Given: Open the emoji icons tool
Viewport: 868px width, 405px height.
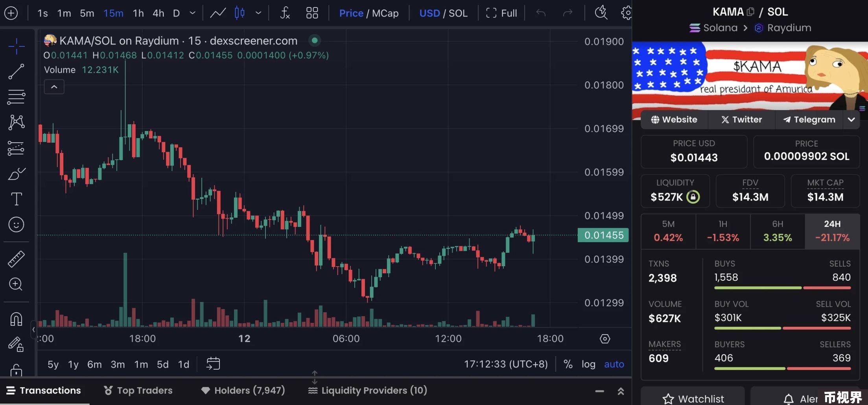Looking at the screenshot, I should tap(16, 225).
